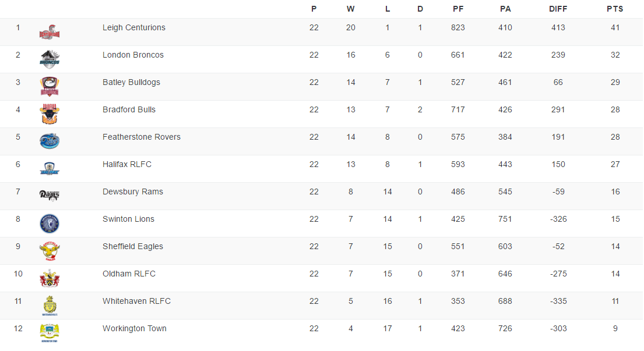Click the London Broncos club logo
Image resolution: width=644 pixels, height=351 pixels.
pos(50,59)
